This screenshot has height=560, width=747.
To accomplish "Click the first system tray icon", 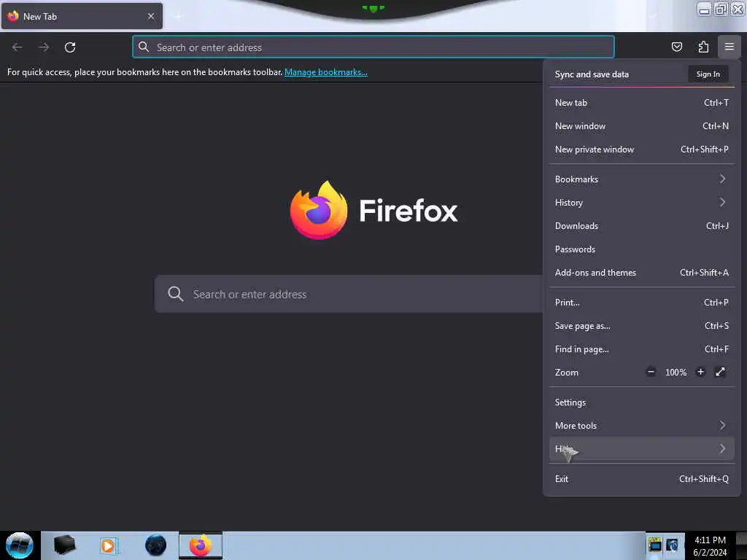I will 654,544.
